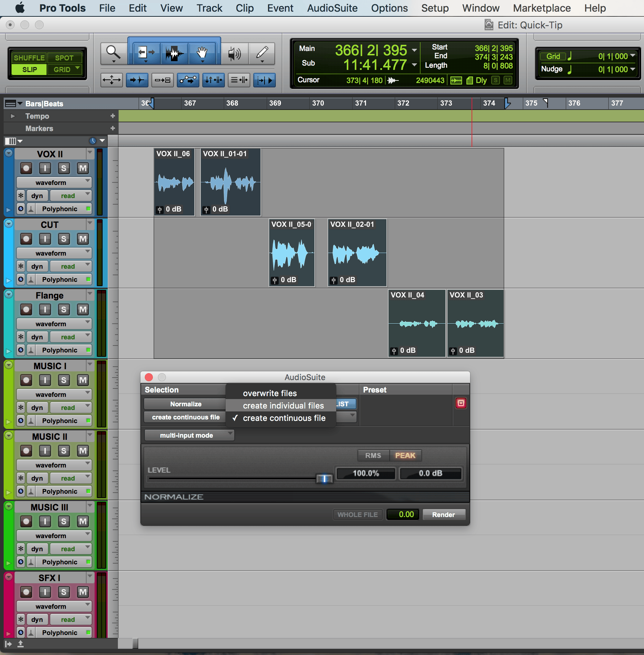Add a new marker with plus

[112, 128]
